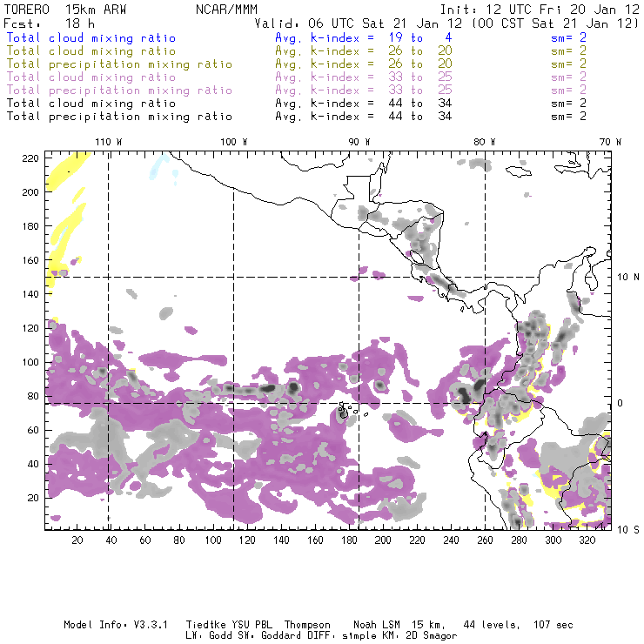The height and width of the screenshot is (644, 644).
Task: Click the "Model Info: V3.3.1" text
Action: (116, 625)
